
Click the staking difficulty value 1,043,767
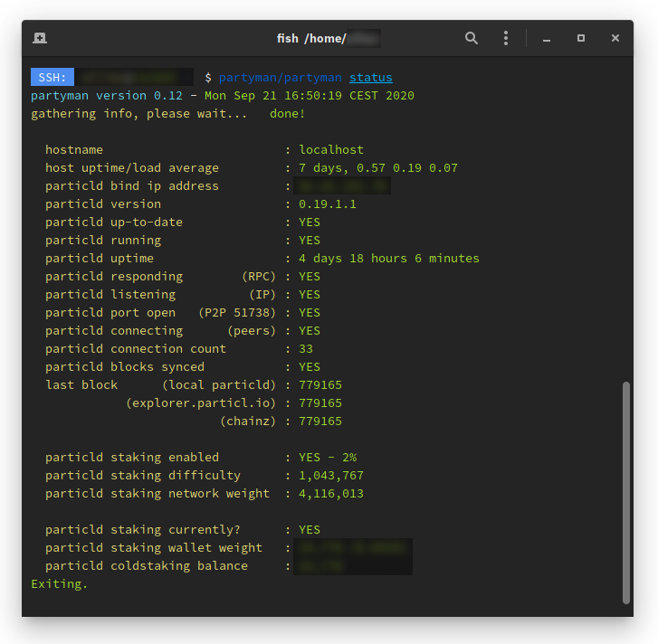tap(331, 476)
